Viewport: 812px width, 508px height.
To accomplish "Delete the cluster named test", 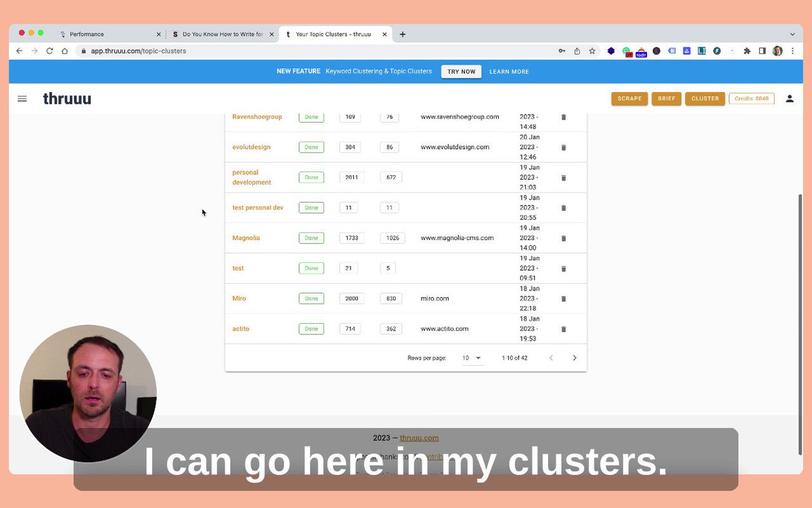I will coord(564,268).
